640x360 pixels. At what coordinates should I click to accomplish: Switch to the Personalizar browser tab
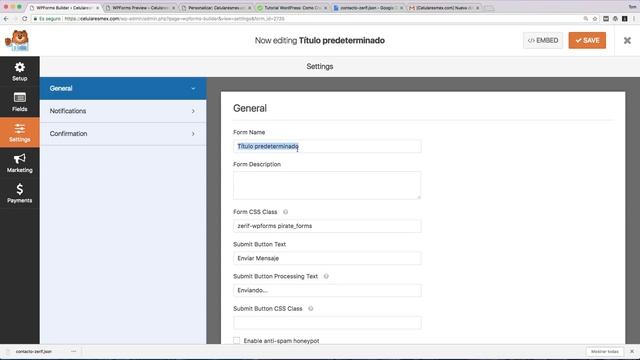216,8
